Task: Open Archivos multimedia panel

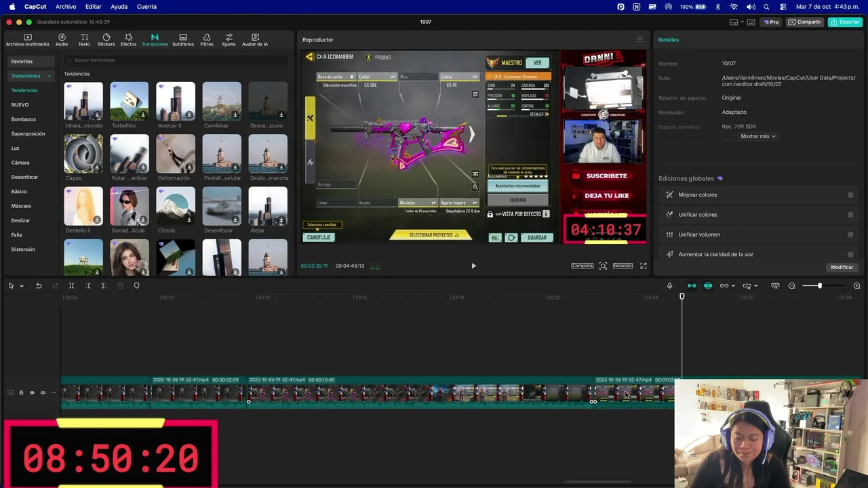Action: point(27,40)
